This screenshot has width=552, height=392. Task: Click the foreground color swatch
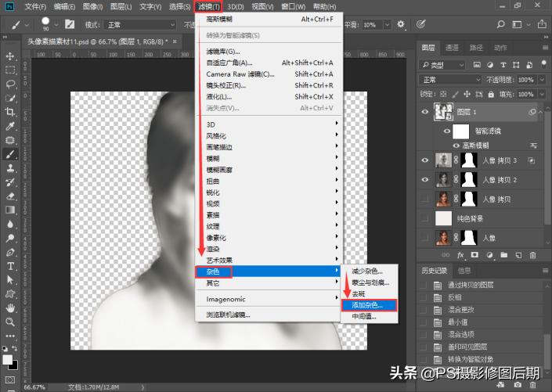pyautogui.click(x=7, y=360)
